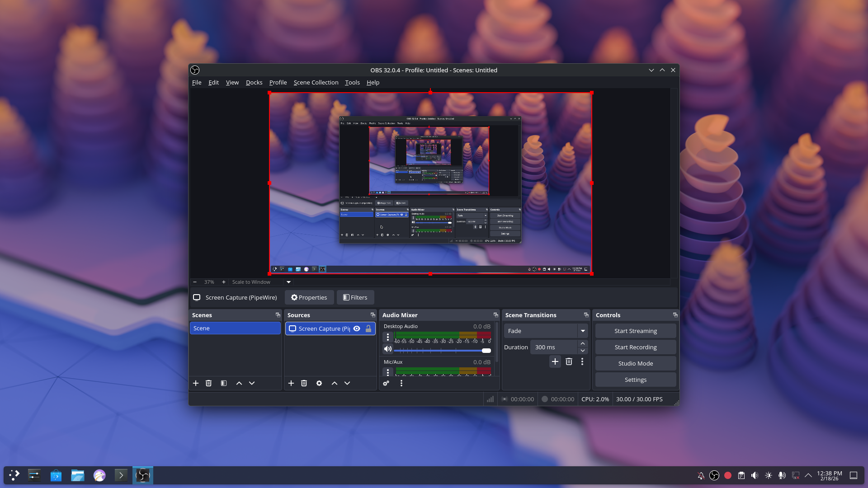Image resolution: width=868 pixels, height=488 pixels.
Task: Undock the Audio Mixer panel
Action: (x=495, y=315)
